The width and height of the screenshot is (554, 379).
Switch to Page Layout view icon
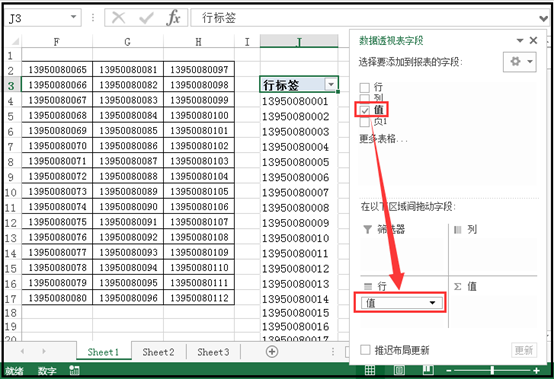(399, 370)
